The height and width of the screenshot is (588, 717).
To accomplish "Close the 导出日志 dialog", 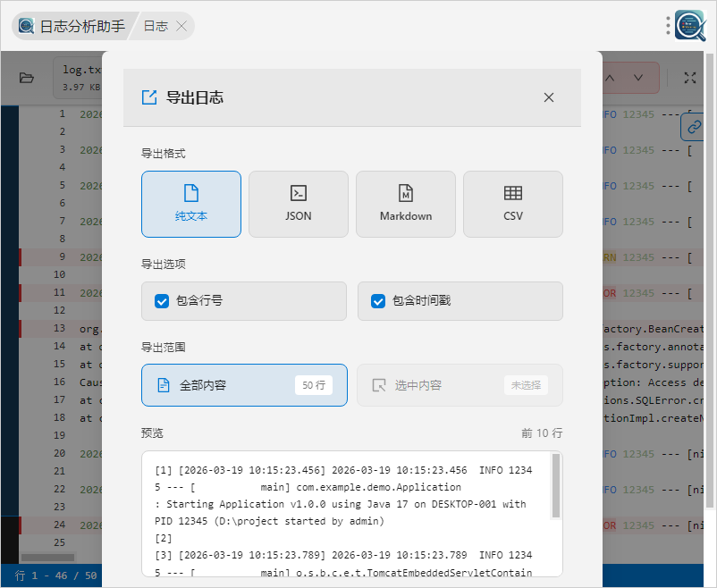I will (549, 97).
